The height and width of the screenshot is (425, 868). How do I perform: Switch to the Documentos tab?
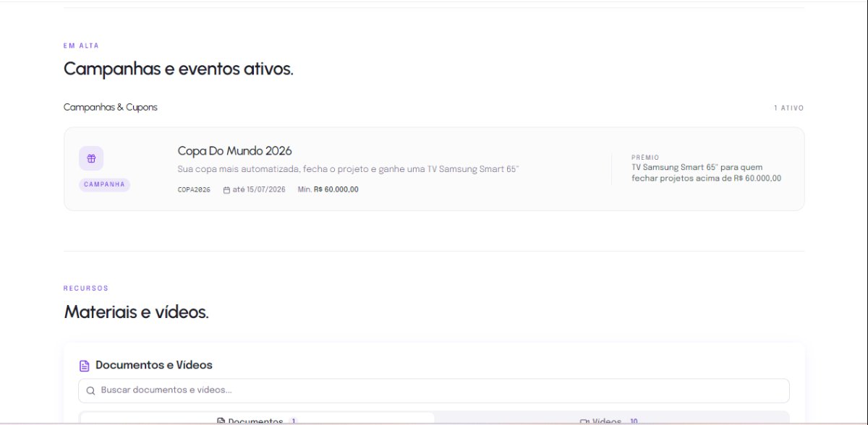[x=257, y=418]
